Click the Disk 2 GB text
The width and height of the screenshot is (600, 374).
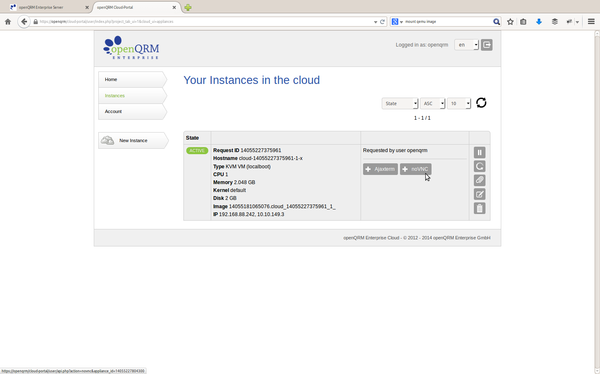tap(225, 198)
